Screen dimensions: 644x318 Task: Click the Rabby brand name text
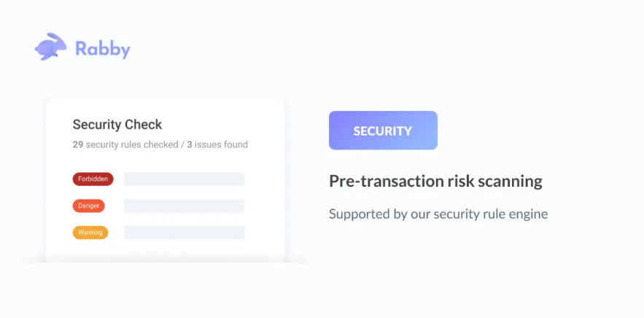pos(103,49)
